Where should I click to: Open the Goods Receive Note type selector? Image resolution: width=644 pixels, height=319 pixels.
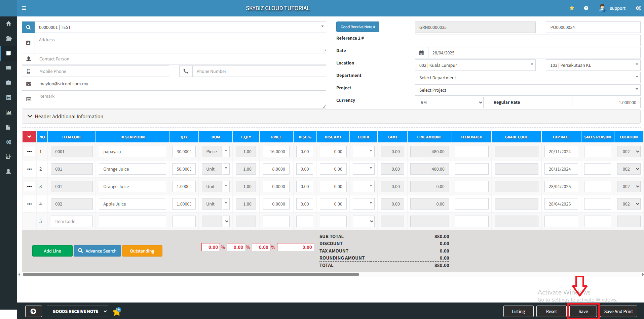click(x=77, y=311)
